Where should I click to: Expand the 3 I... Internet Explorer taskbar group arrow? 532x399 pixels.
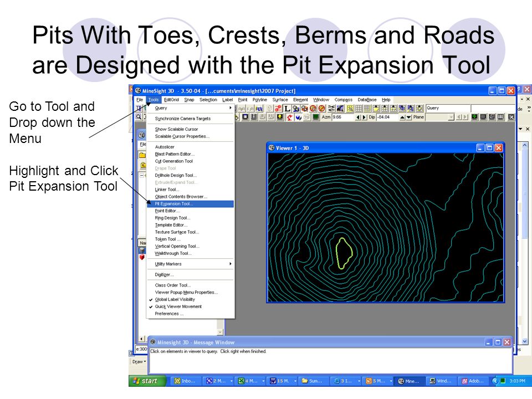pos(359,381)
